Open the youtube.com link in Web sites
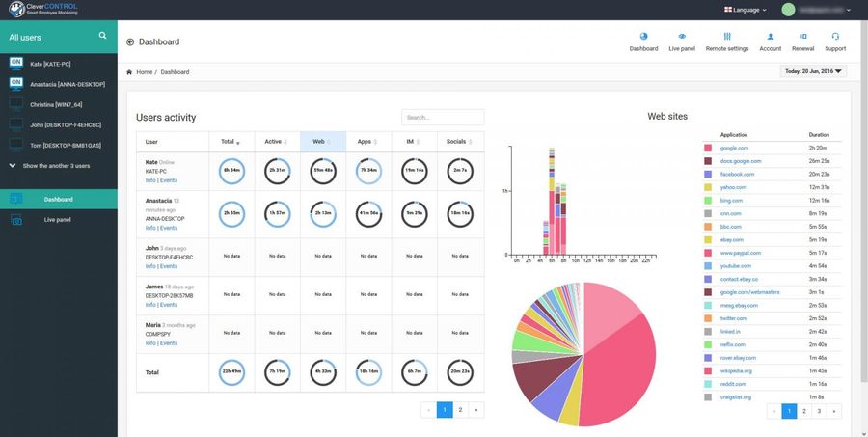The image size is (868, 437). coord(736,266)
